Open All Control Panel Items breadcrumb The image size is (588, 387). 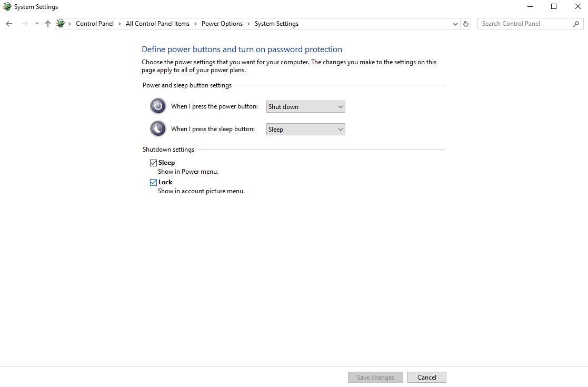(157, 24)
